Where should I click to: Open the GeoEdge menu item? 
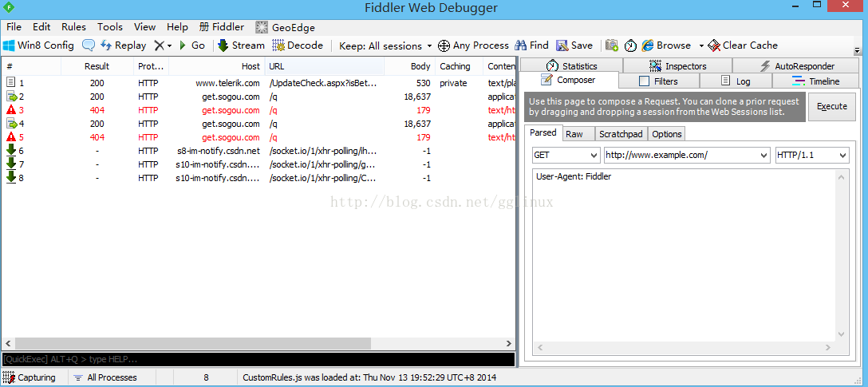[285, 27]
